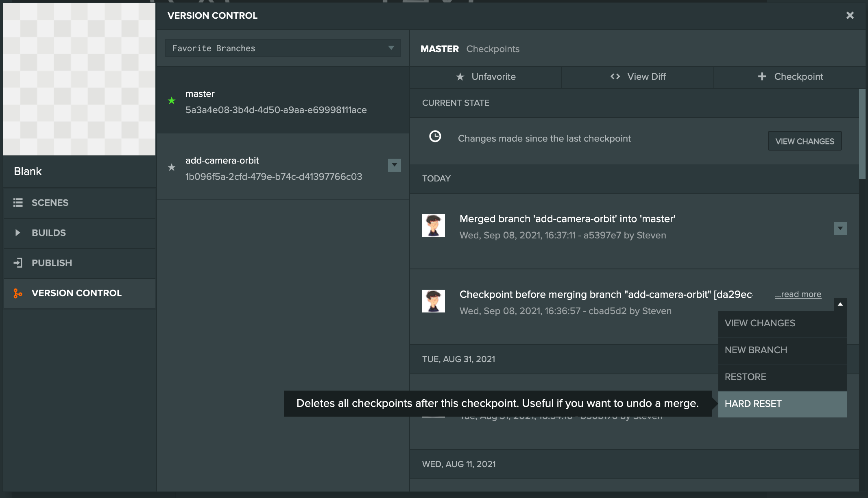Expand the add-camera-orbit branch options arrow

pyautogui.click(x=394, y=165)
